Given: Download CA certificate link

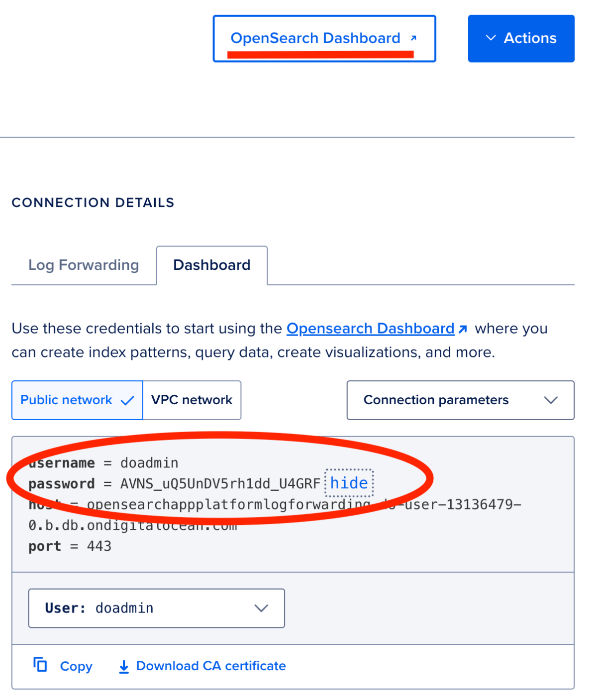Looking at the screenshot, I should [211, 666].
